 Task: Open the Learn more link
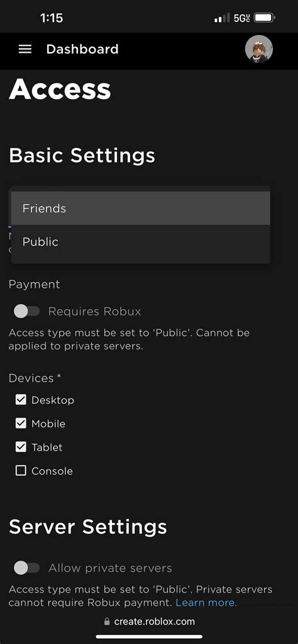coord(206,603)
